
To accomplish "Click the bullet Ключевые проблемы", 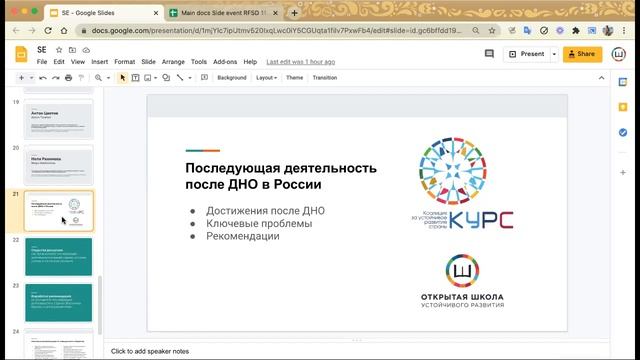I will click(259, 223).
